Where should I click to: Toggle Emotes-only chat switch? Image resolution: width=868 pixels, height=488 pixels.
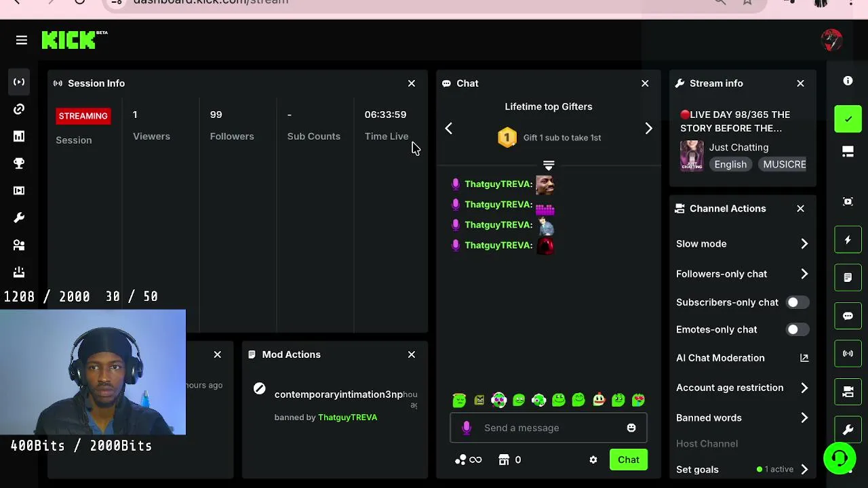pos(796,329)
